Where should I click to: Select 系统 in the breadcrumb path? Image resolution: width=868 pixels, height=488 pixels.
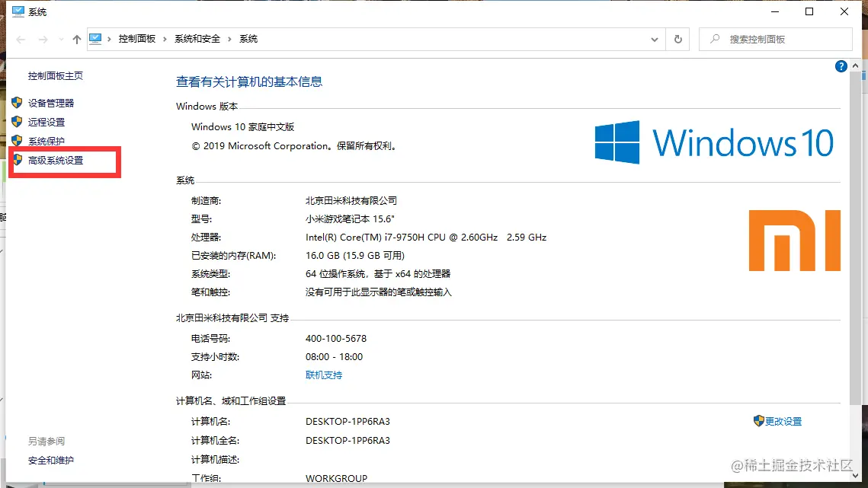pos(248,39)
